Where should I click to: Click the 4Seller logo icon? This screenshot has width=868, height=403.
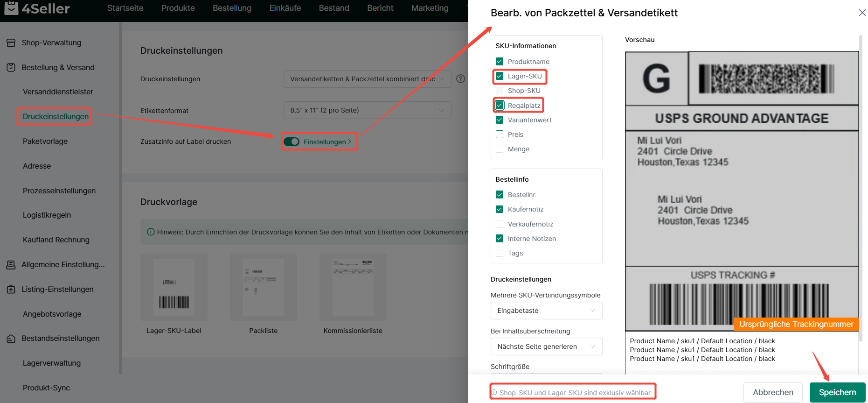[x=11, y=7]
